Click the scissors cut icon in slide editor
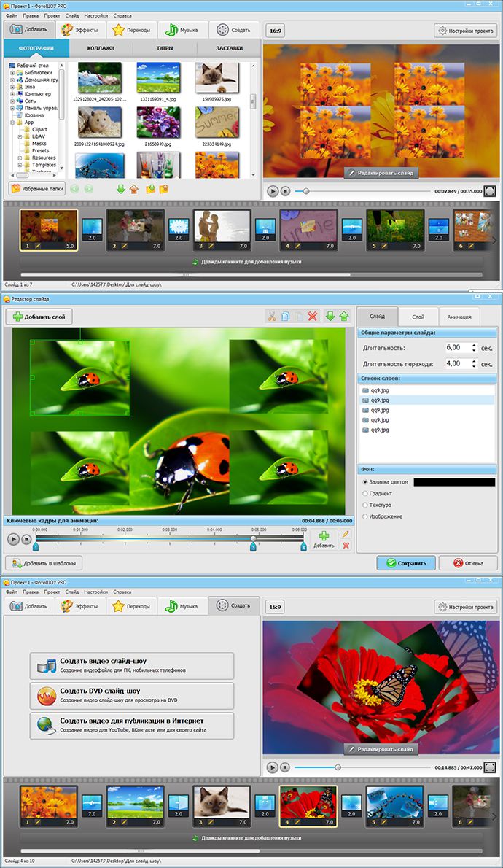The image size is (503, 868). 271,317
